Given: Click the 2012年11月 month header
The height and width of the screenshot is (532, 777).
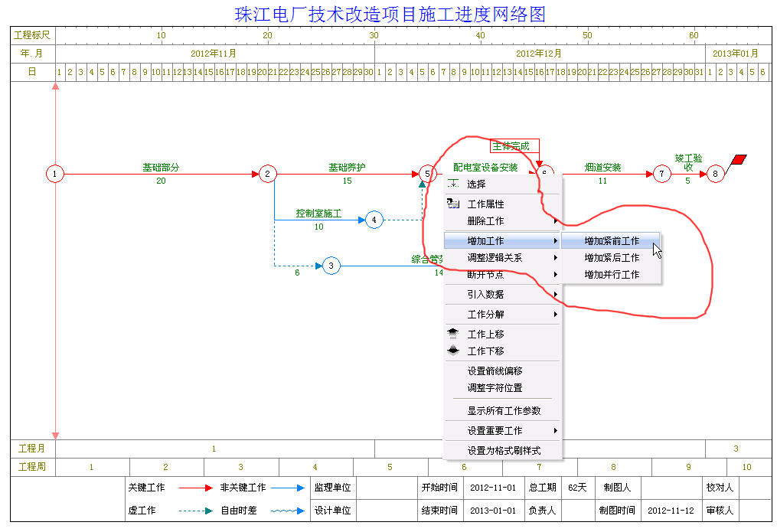Looking at the screenshot, I should point(214,54).
